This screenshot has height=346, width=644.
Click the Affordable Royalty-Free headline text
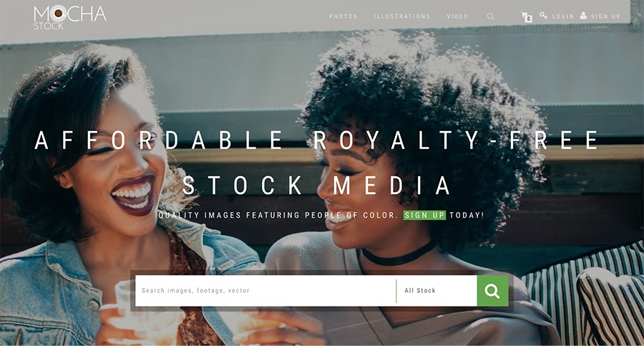coord(317,140)
